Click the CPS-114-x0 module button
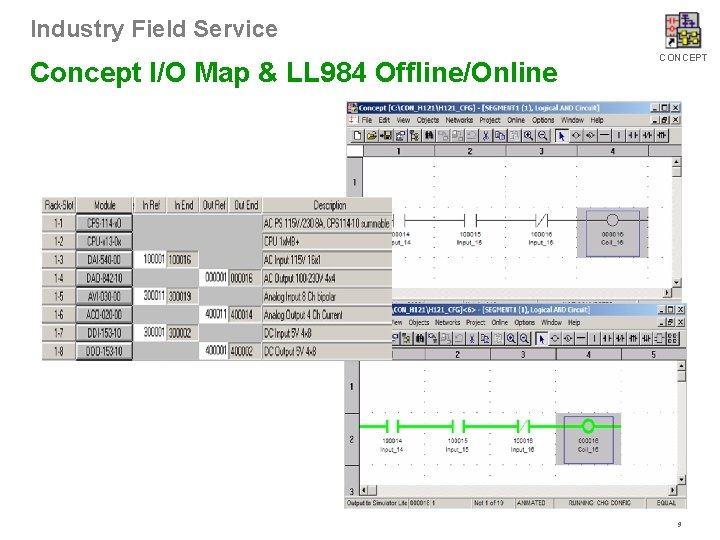720x540 pixels. tap(104, 223)
